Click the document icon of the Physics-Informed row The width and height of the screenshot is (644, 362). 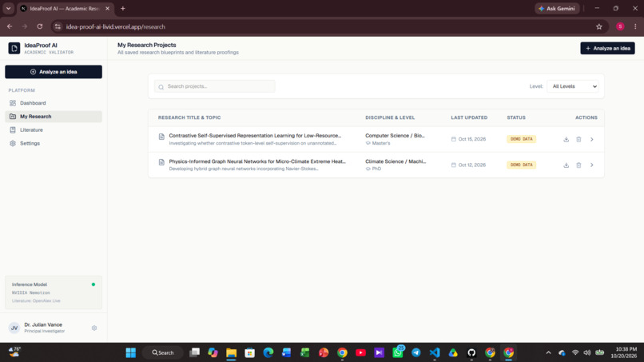click(161, 162)
